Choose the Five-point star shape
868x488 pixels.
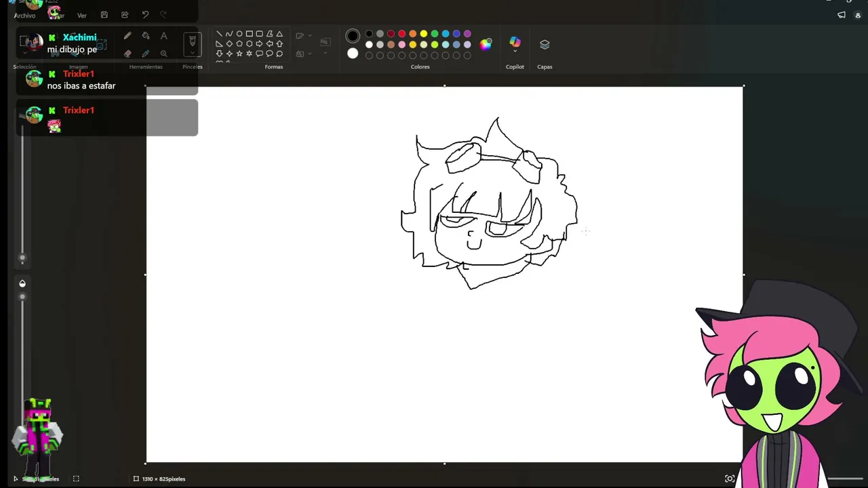239,54
